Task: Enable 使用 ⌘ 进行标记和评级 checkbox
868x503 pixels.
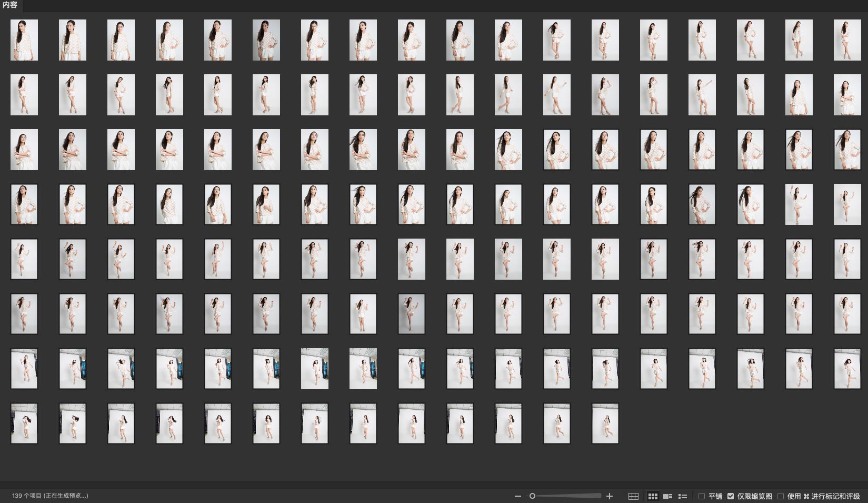Action: pyautogui.click(x=781, y=496)
